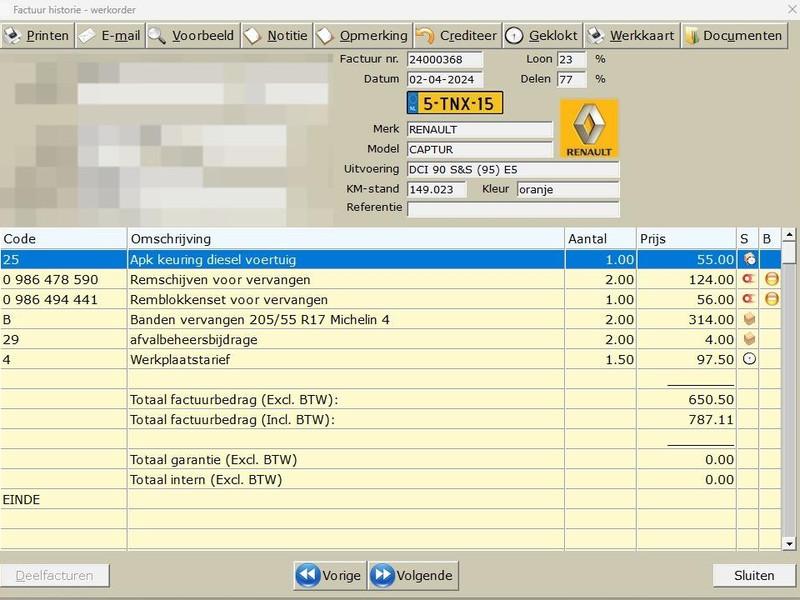
Task: Open the Documenten folder
Action: 733,36
